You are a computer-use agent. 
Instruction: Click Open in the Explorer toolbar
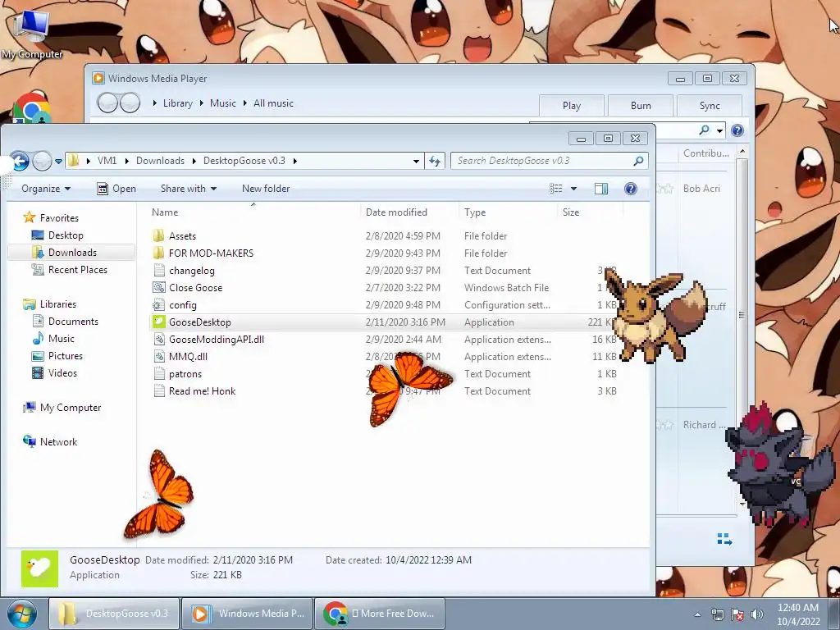116,189
